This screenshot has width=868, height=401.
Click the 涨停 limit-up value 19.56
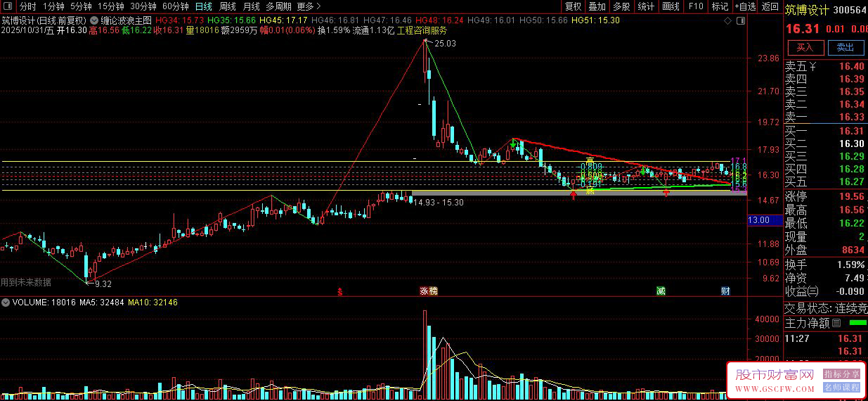coord(851,196)
